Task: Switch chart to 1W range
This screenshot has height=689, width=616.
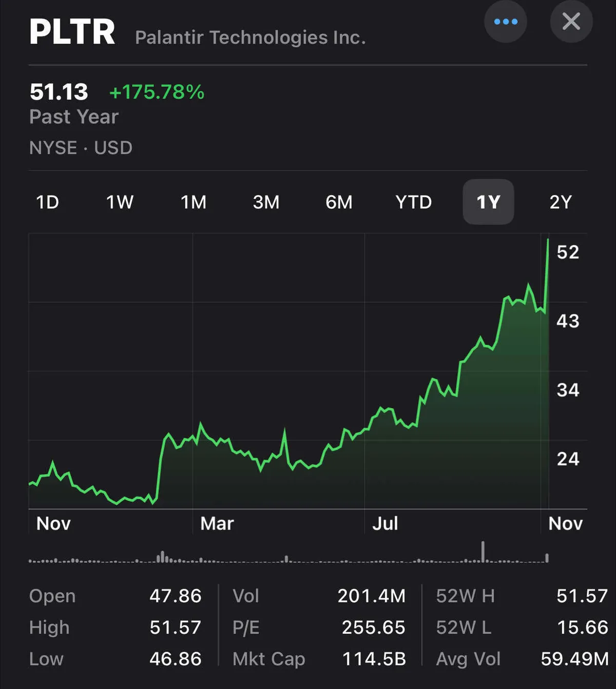Action: coord(120,202)
